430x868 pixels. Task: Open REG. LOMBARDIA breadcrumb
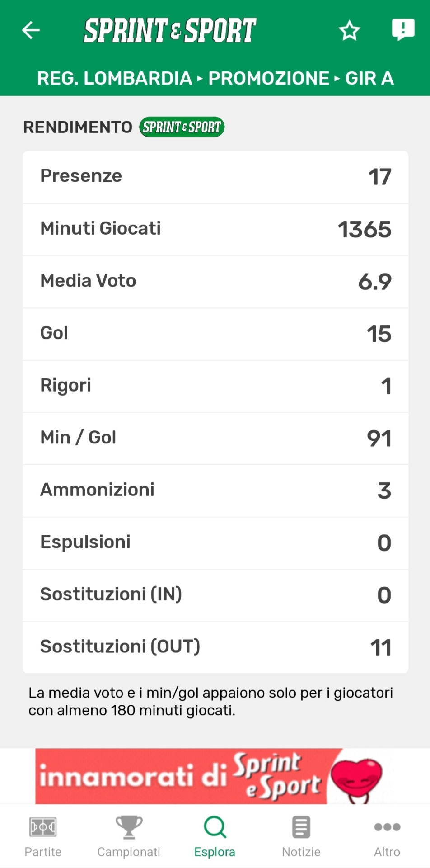point(114,78)
